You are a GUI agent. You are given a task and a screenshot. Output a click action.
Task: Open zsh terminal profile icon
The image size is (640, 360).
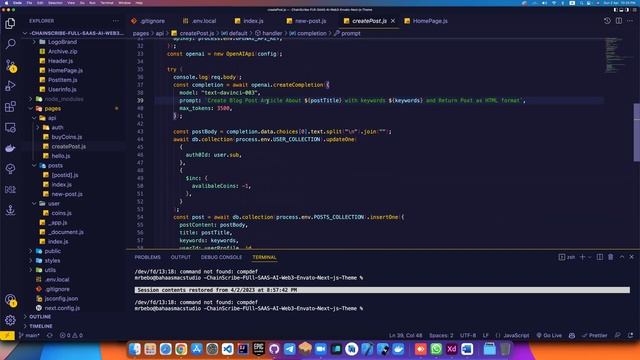[567, 257]
